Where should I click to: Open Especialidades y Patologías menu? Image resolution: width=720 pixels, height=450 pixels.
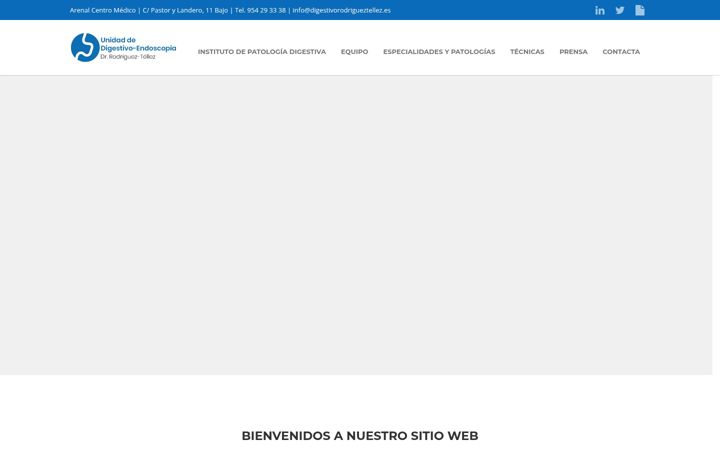click(439, 52)
